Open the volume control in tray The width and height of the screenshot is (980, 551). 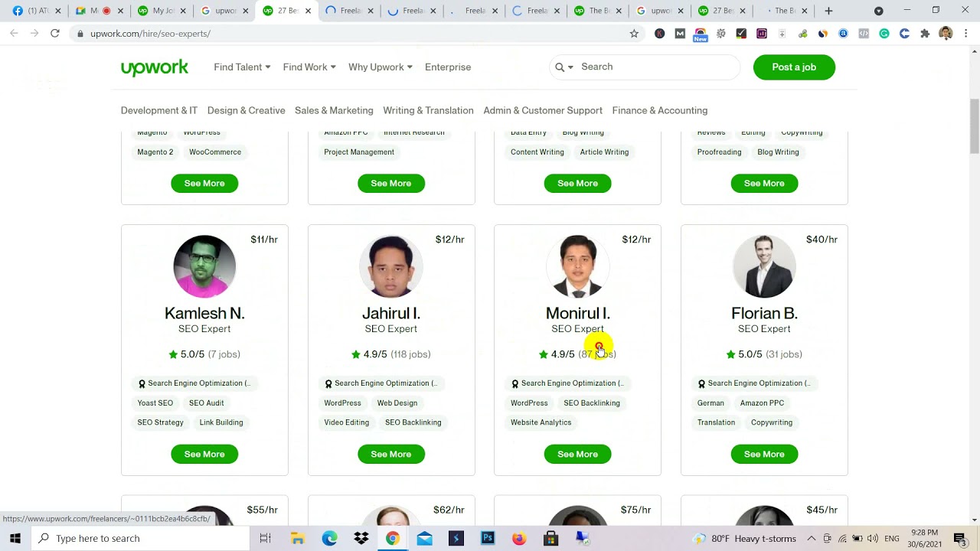point(873,539)
